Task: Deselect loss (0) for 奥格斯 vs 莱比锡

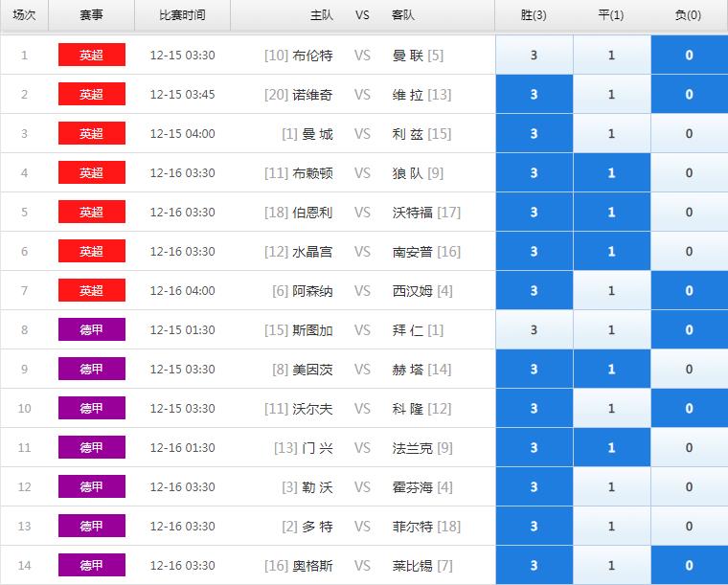Action: [x=689, y=566]
